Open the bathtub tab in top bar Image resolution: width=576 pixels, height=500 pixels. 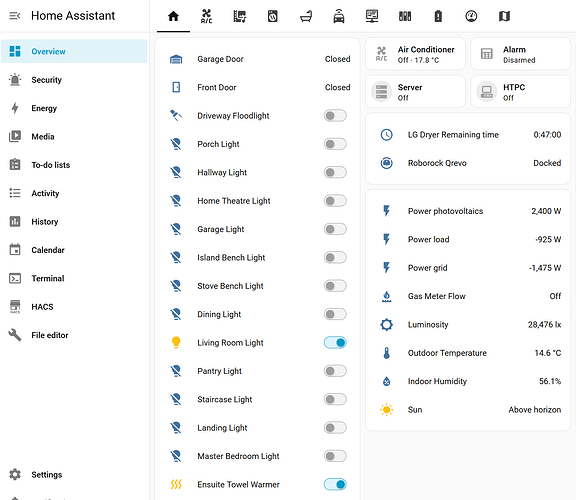[x=306, y=16]
